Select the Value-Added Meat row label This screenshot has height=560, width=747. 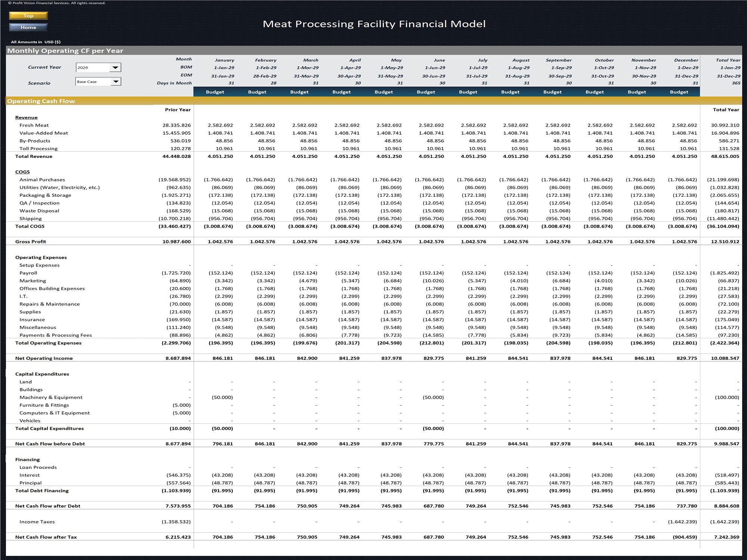(44, 133)
